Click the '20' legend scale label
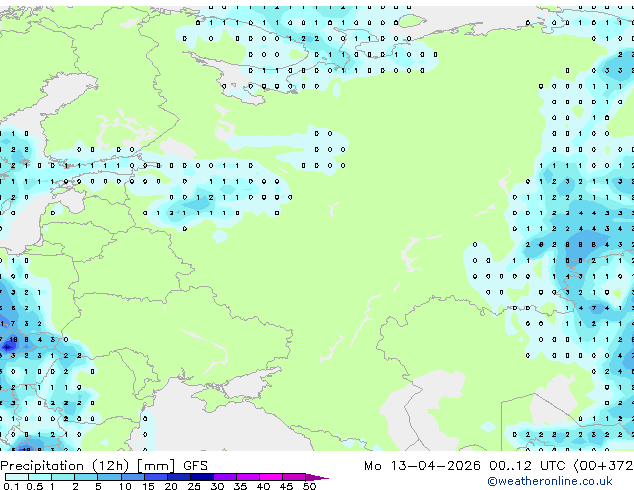Screen dimensions: 634x490 tap(171, 486)
